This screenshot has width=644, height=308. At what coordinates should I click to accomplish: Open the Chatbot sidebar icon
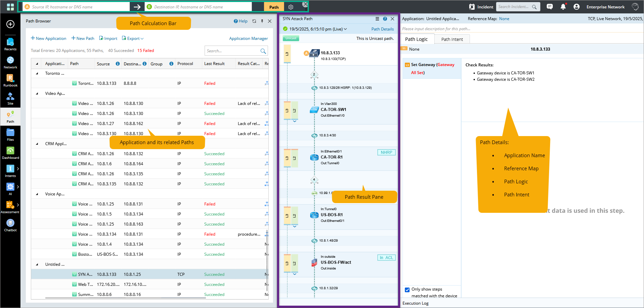click(10, 225)
